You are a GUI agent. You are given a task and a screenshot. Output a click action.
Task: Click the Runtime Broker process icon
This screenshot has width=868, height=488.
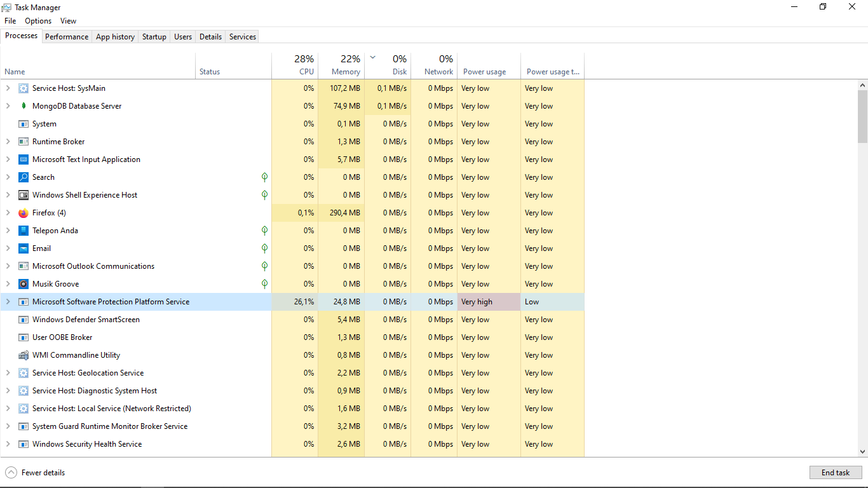click(x=24, y=142)
